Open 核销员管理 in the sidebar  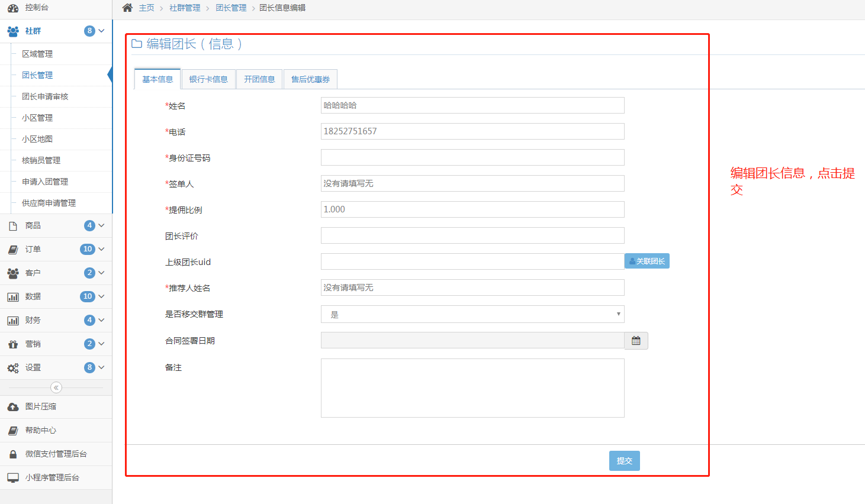(x=41, y=160)
